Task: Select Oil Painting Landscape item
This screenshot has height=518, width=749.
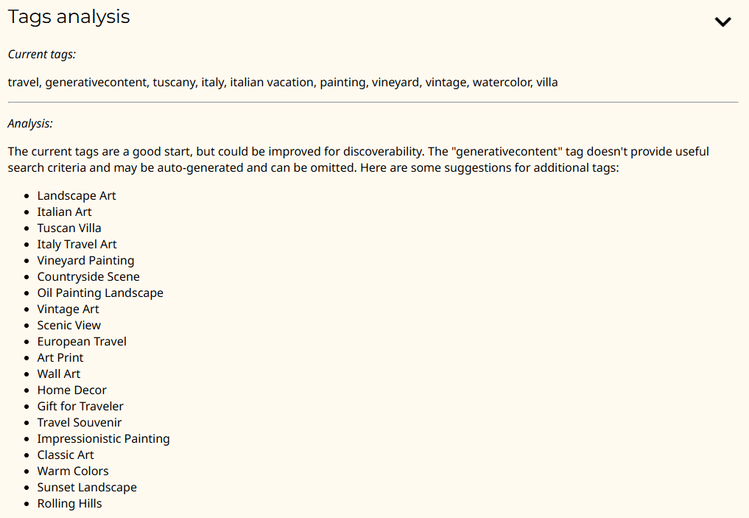Action: coord(100,293)
